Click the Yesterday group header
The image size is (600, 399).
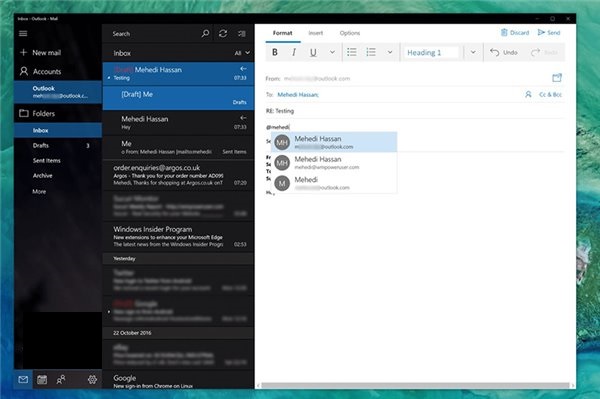(178, 259)
